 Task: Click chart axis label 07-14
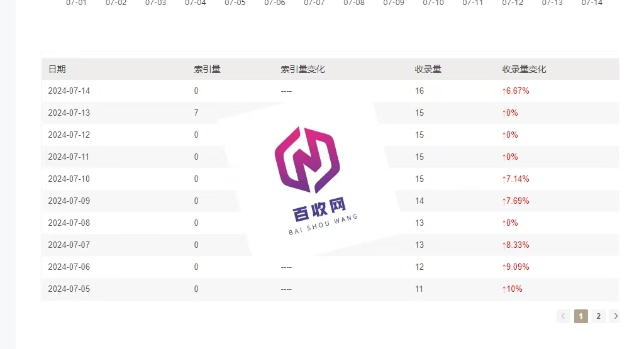(x=592, y=3)
